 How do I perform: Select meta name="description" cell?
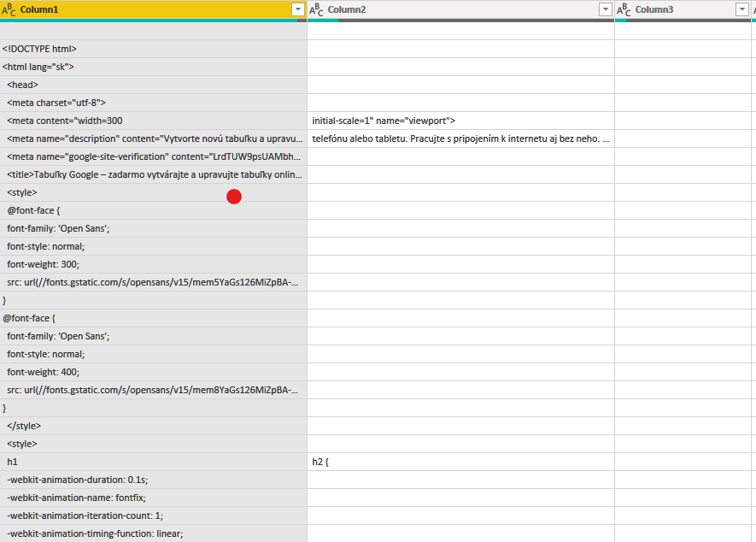pyautogui.click(x=153, y=138)
